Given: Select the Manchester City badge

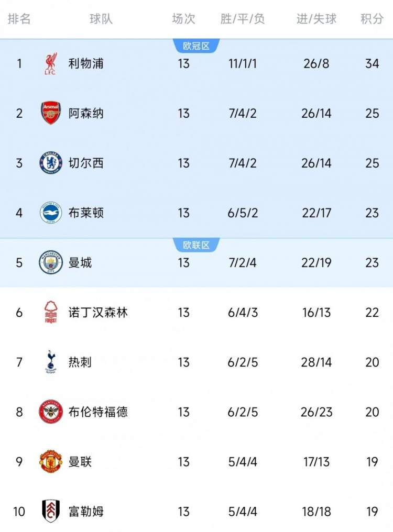Looking at the screenshot, I should coord(51,262).
